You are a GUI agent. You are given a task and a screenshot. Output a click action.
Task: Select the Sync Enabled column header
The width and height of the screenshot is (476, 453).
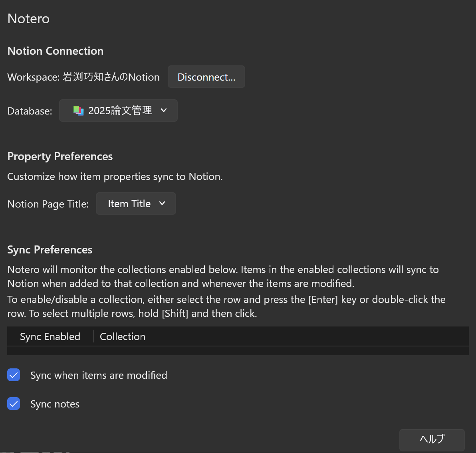coord(50,336)
